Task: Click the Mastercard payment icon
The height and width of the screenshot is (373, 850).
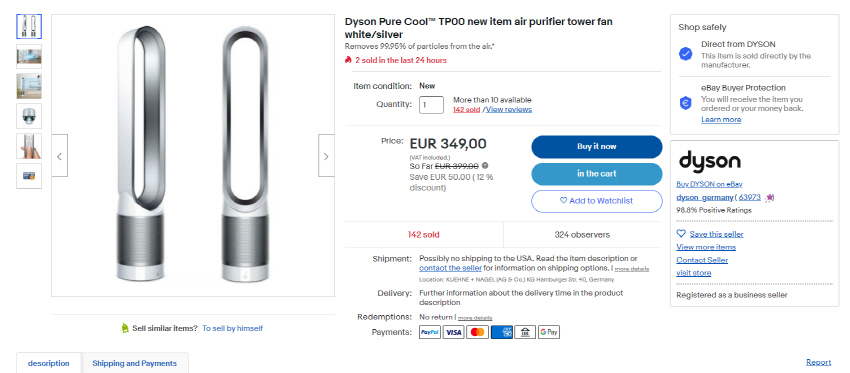Action: tap(478, 332)
